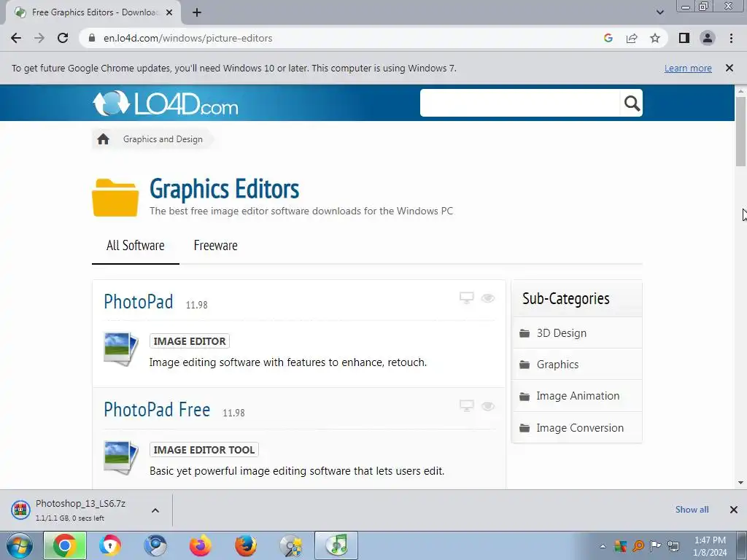
Task: Expand download options chevron for Photoshop_13_LS6.7z
Action: [x=155, y=510]
